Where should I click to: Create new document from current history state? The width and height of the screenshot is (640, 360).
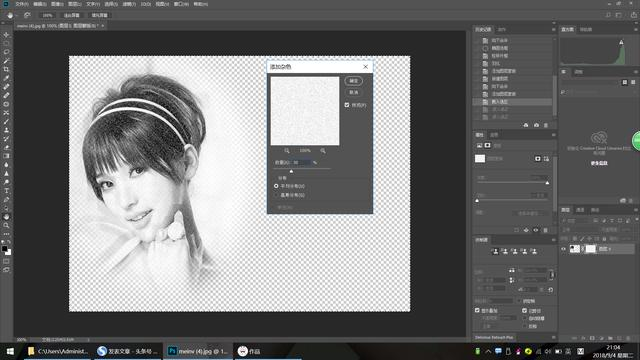(526, 125)
